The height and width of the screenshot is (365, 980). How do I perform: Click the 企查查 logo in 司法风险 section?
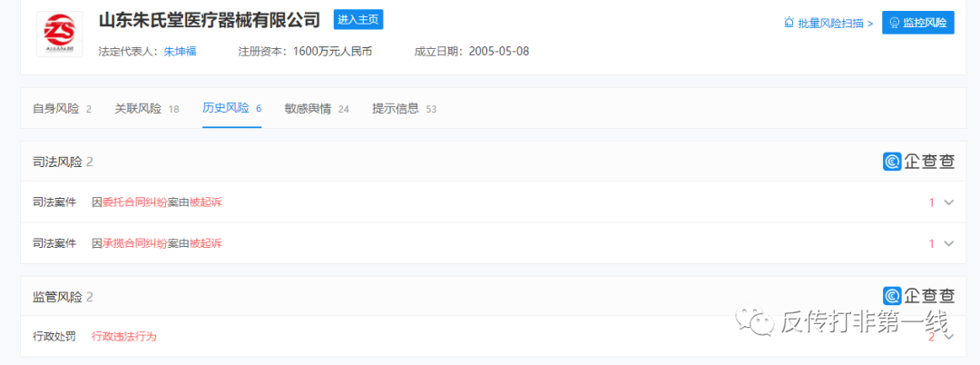coord(918,162)
